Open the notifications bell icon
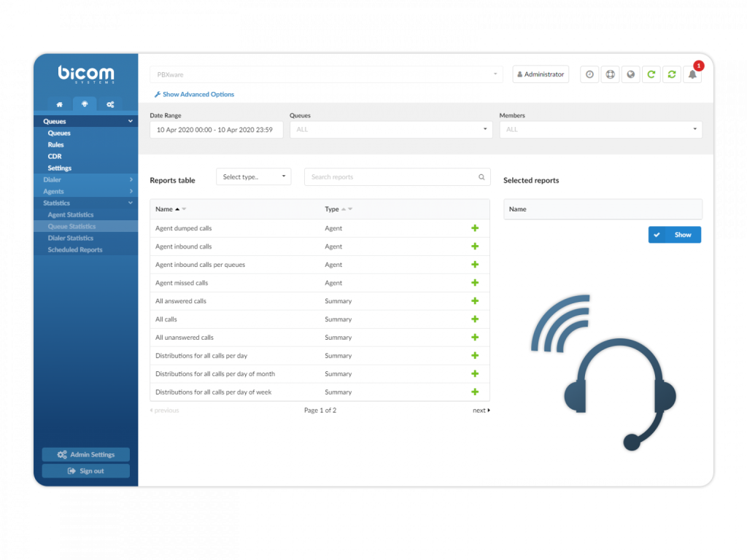 692,74
